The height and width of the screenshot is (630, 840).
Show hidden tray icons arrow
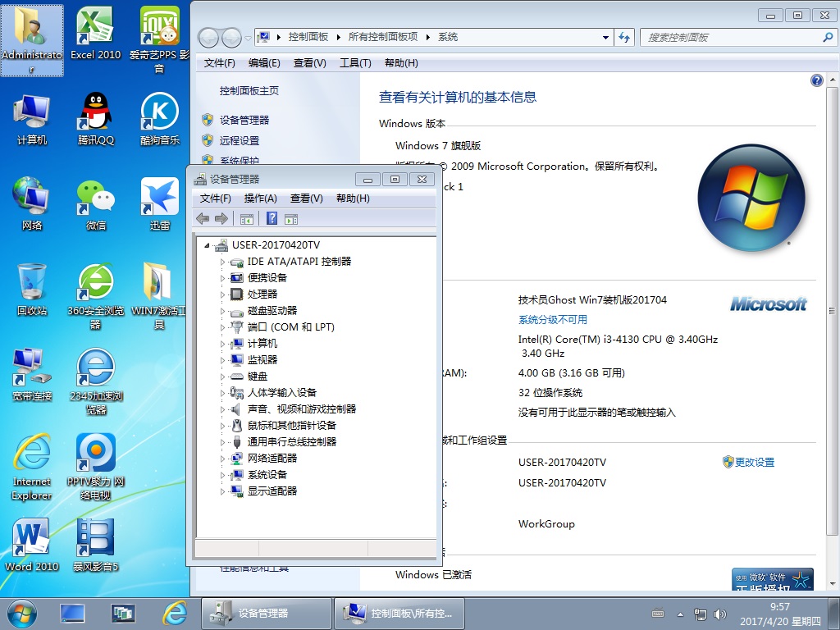(x=680, y=614)
